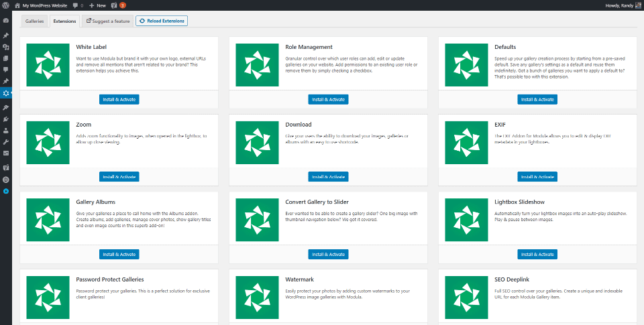Switch to the Galleries tab
The height and width of the screenshot is (325, 644).
35,21
